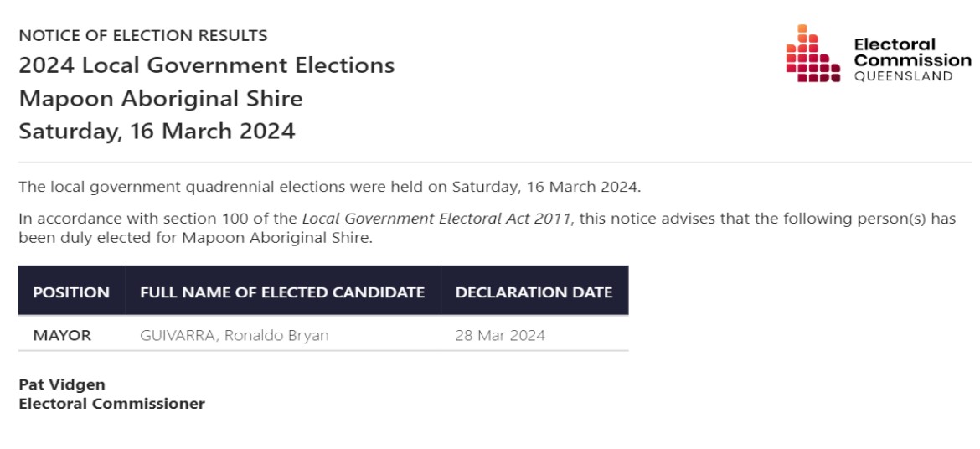Click the word QUEENSLAND under the logo
Screen dimensions: 980x449
[903, 76]
